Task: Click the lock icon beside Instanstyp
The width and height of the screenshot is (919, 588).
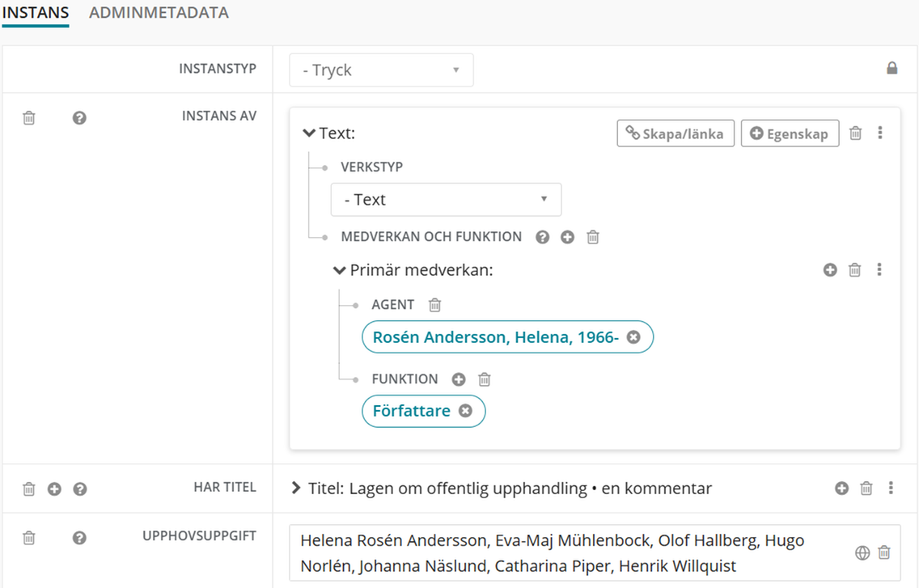Action: [x=892, y=69]
